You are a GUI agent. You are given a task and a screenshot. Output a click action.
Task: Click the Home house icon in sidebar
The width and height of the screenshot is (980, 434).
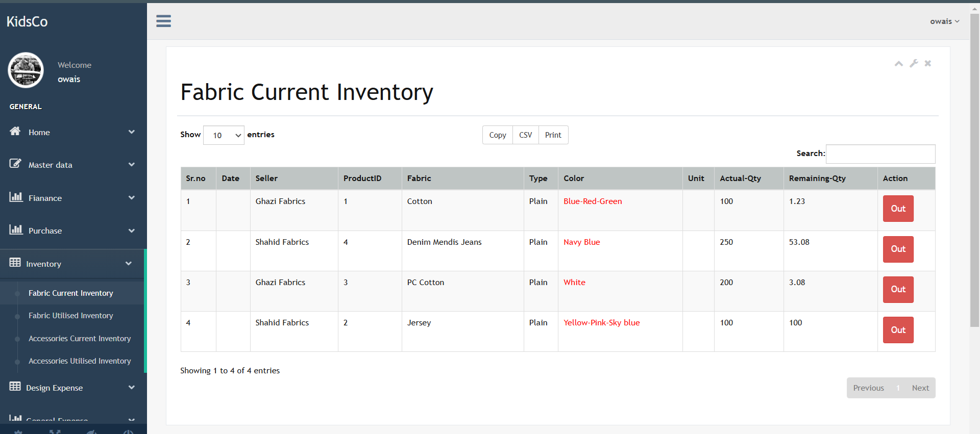click(15, 132)
